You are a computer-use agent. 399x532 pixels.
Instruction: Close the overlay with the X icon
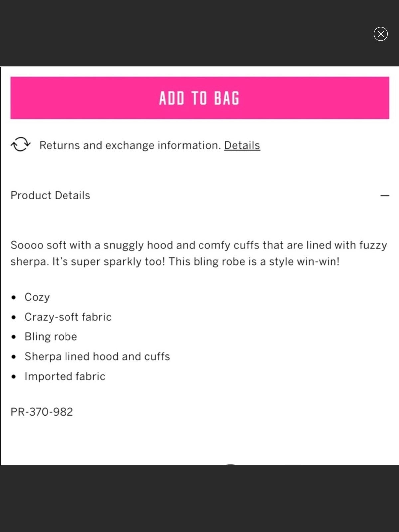coord(380,34)
